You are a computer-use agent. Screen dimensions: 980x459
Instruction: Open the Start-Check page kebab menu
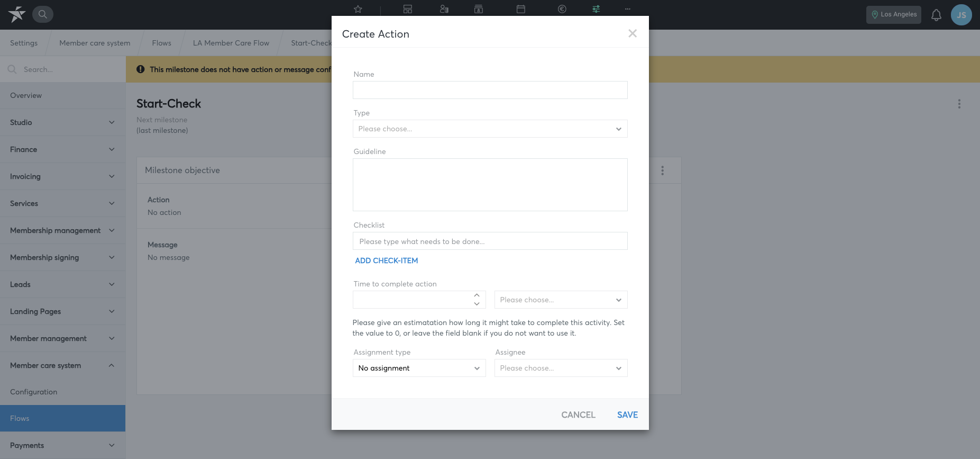pyautogui.click(x=959, y=104)
